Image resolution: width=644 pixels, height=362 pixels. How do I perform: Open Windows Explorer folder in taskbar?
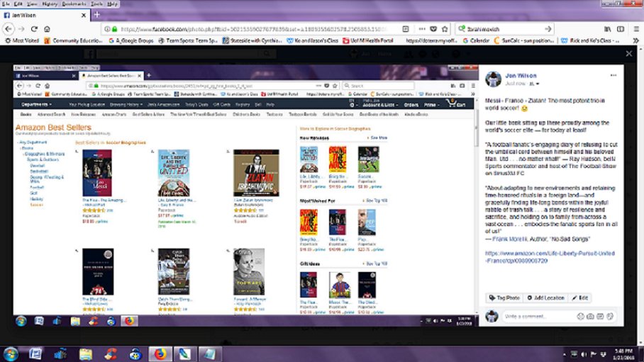click(x=85, y=353)
